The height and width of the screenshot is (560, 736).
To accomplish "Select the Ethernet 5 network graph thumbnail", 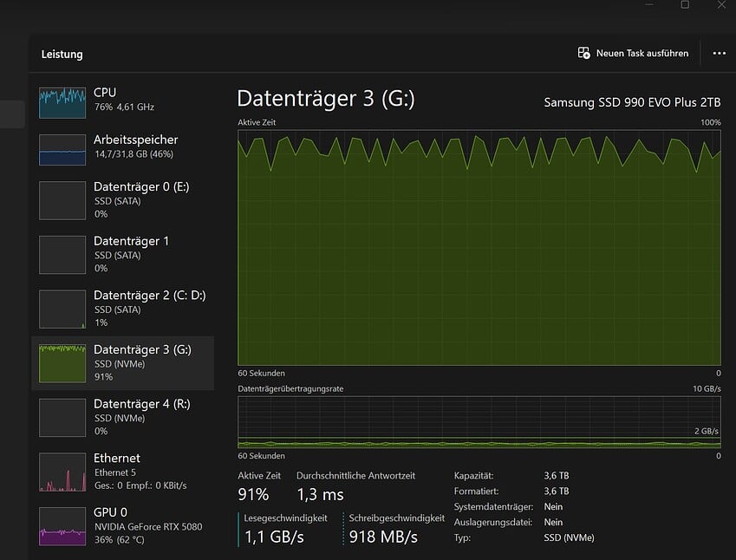I will pos(62,472).
